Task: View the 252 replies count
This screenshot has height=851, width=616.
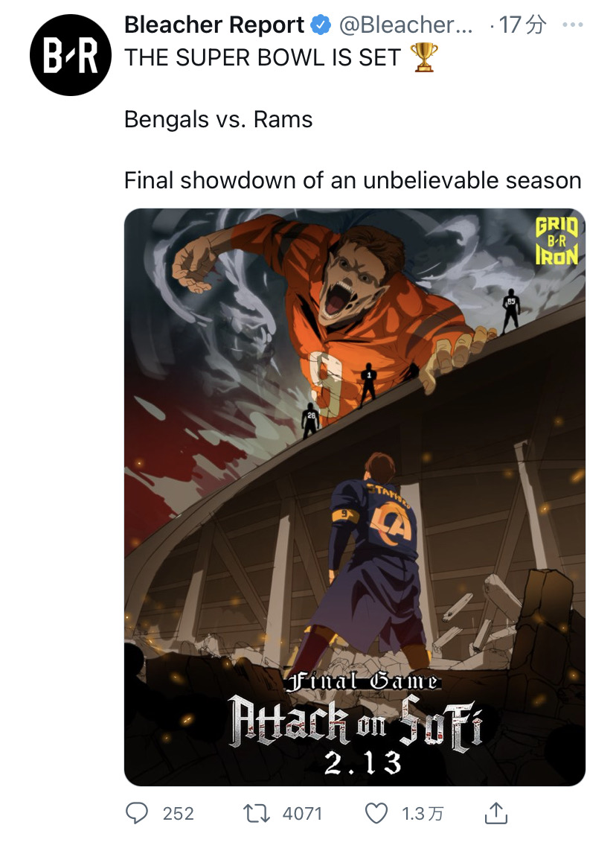Action: [x=179, y=814]
